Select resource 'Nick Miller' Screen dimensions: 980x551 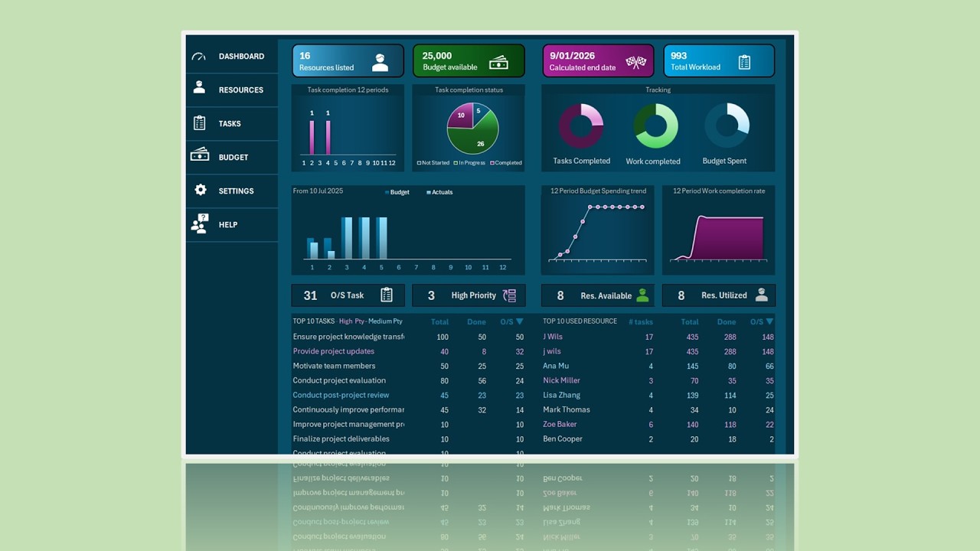tap(561, 380)
